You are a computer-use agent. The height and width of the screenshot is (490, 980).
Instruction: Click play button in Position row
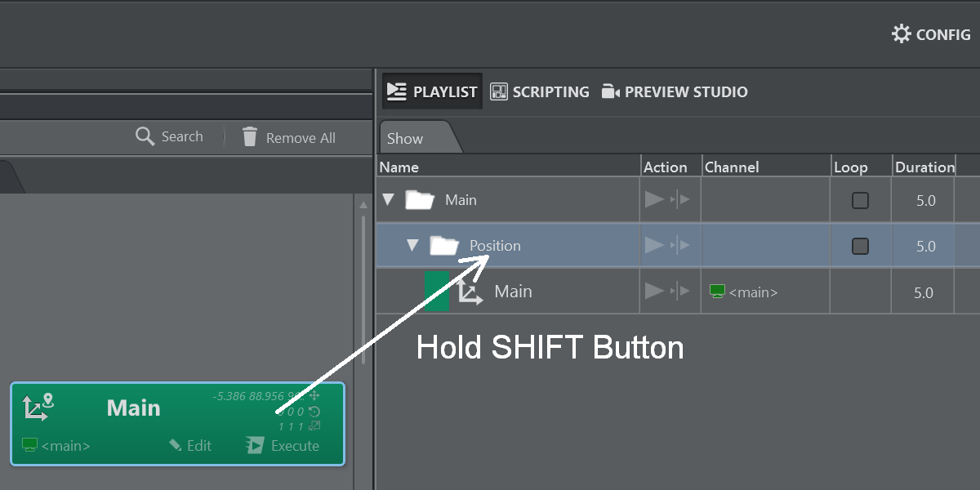pyautogui.click(x=654, y=246)
